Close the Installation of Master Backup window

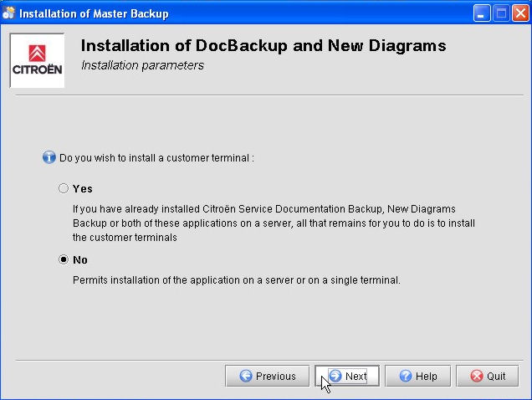519,13
